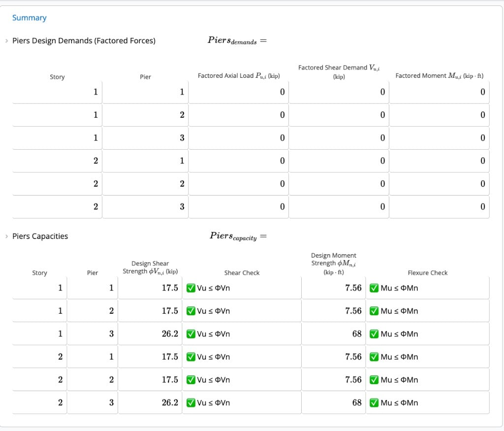Select 17.5 shear strength for story 1 pier 1
The height and width of the screenshot is (431, 504).
(x=170, y=288)
